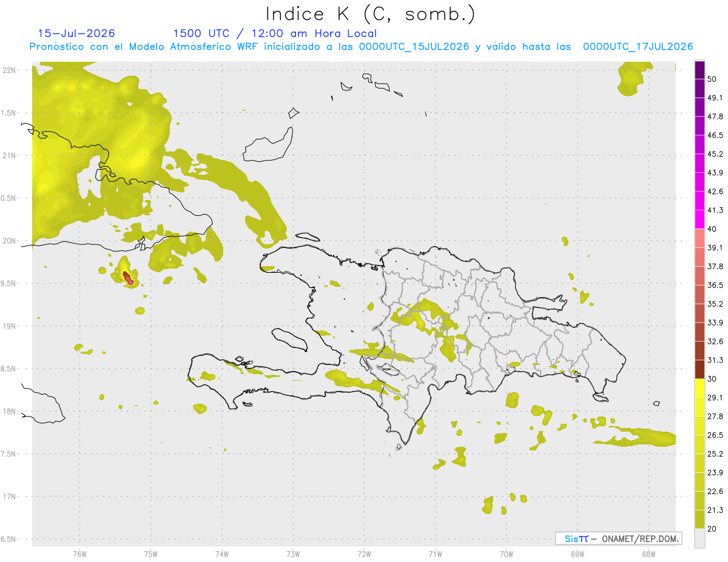Select the 75W longitude label
This screenshot has height=562, width=728.
tap(150, 554)
